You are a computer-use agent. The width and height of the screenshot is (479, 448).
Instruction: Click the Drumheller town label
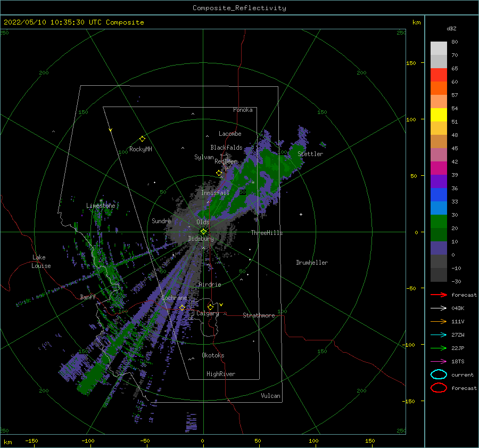[x=312, y=263]
